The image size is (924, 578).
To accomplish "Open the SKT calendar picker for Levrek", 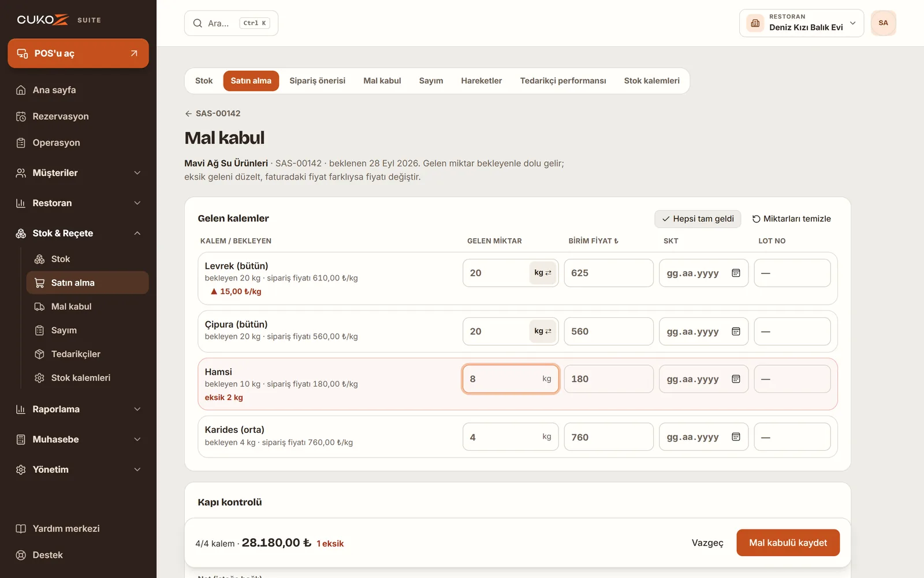I will tap(736, 273).
